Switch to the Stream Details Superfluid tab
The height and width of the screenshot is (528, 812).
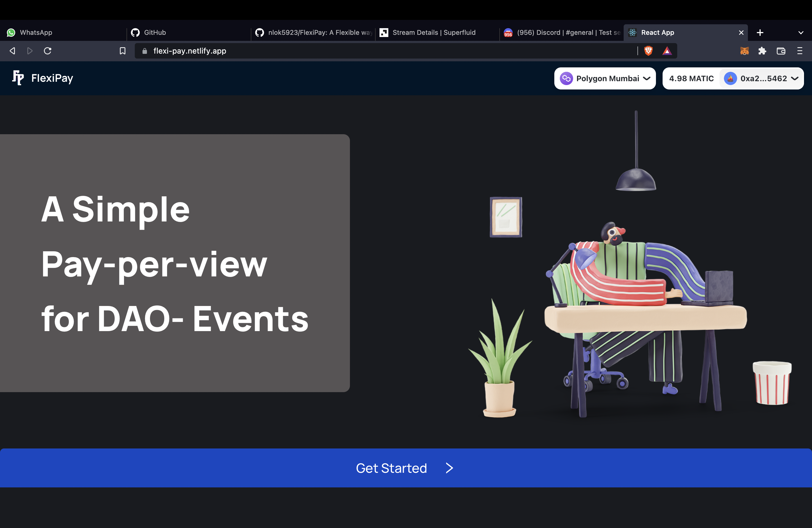[437, 33]
